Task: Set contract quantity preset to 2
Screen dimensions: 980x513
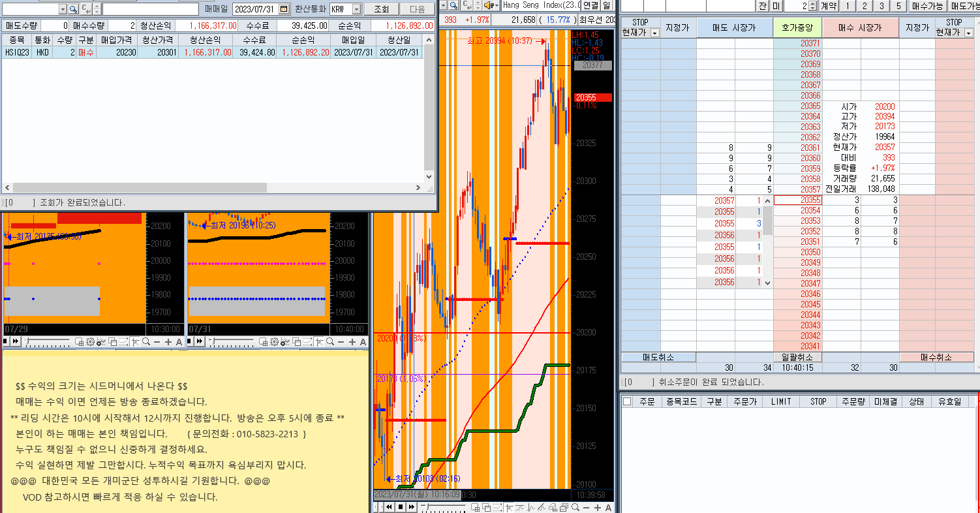Action: (x=864, y=6)
